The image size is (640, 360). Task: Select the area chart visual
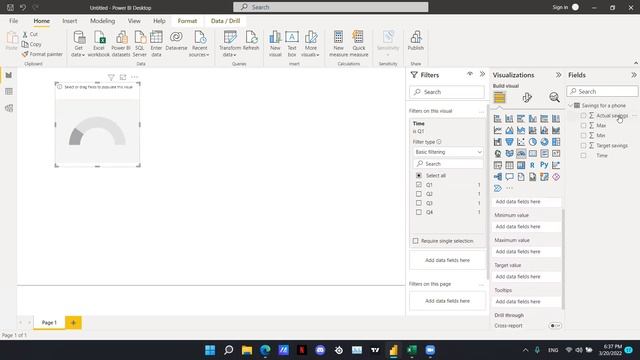click(509, 130)
